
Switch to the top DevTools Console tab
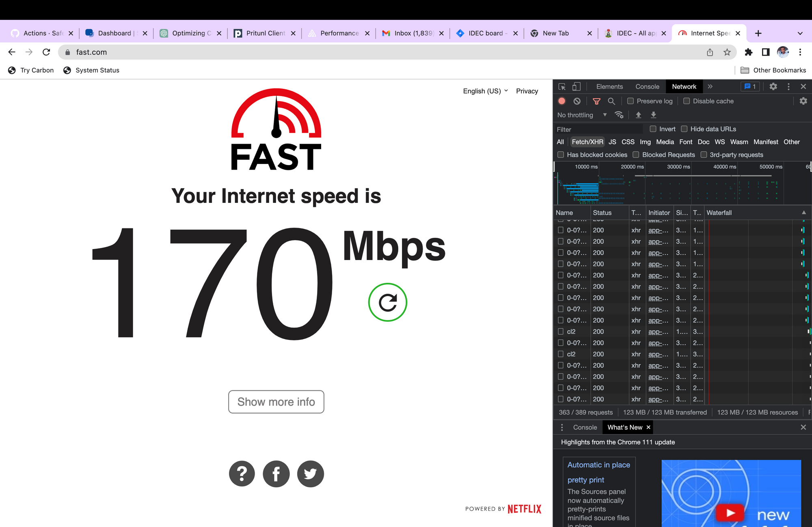[647, 86]
